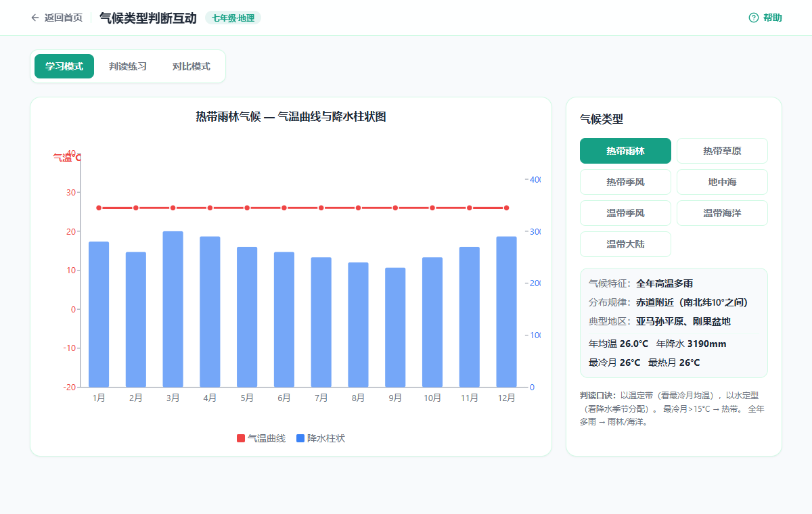The height and width of the screenshot is (514, 812).
Task: Click the 七年级·地理 badge
Action: 233,18
